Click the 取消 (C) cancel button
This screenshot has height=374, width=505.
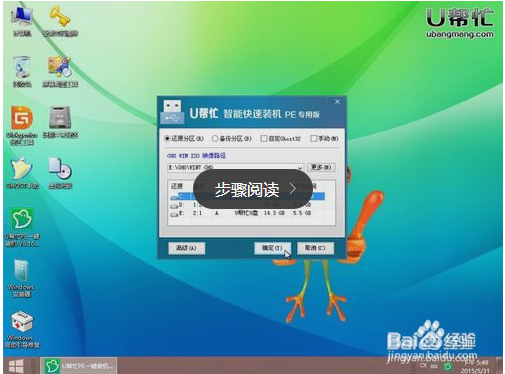click(315, 248)
